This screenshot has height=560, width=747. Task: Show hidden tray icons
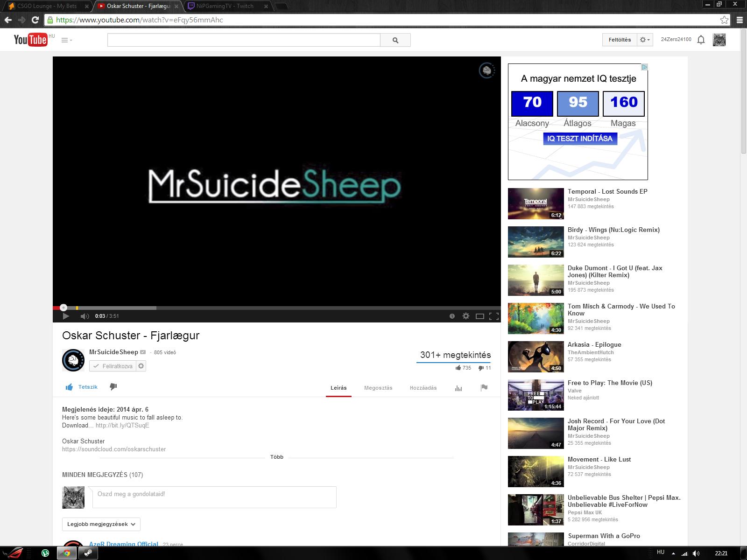click(x=673, y=553)
